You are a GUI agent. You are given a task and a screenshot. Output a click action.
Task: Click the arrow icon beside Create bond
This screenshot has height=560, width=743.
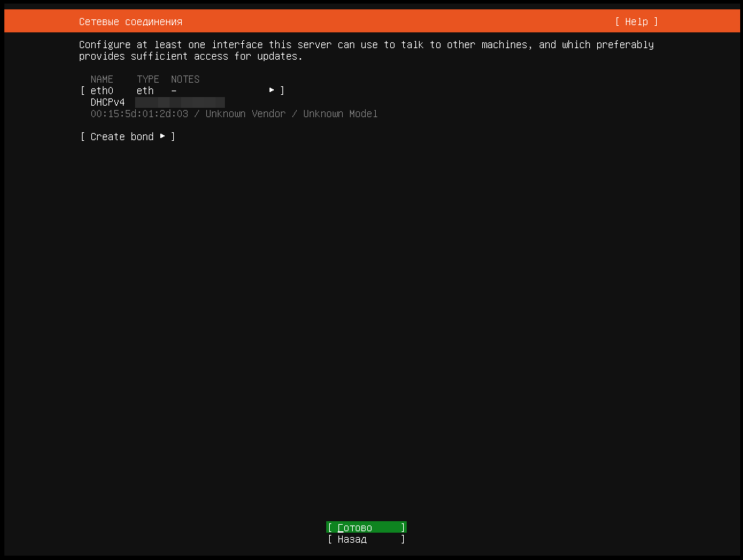[163, 137]
